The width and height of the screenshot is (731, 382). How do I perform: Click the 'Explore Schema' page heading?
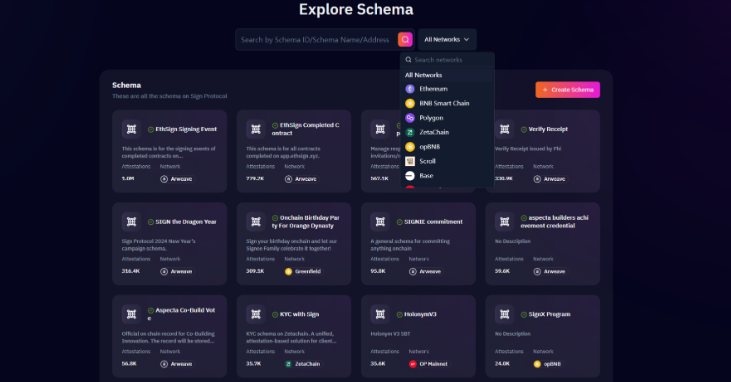coord(356,9)
